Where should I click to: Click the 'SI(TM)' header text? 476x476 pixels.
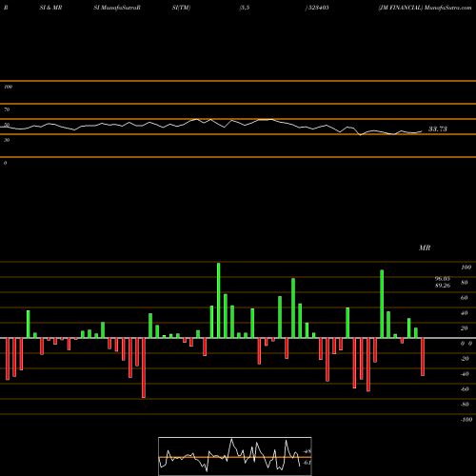pyautogui.click(x=181, y=8)
